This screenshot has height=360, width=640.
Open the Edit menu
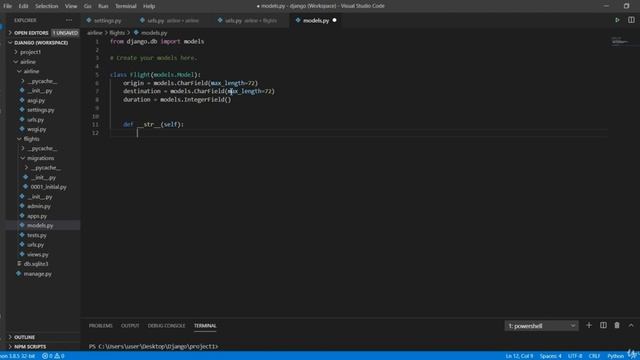pos(23,6)
